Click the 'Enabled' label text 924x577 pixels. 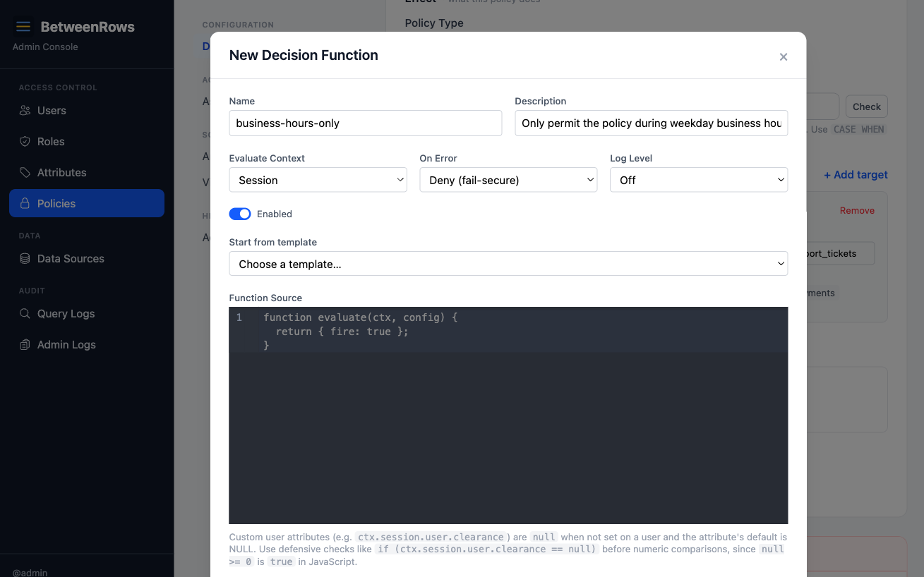[x=275, y=214]
